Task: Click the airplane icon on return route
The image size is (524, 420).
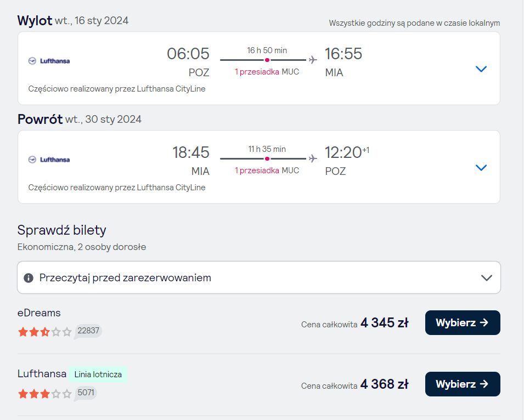Action: pos(313,158)
